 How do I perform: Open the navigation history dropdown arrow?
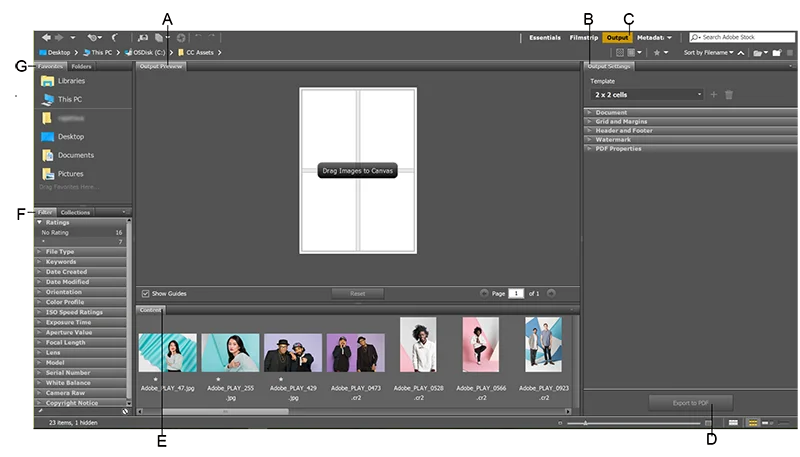coord(73,37)
